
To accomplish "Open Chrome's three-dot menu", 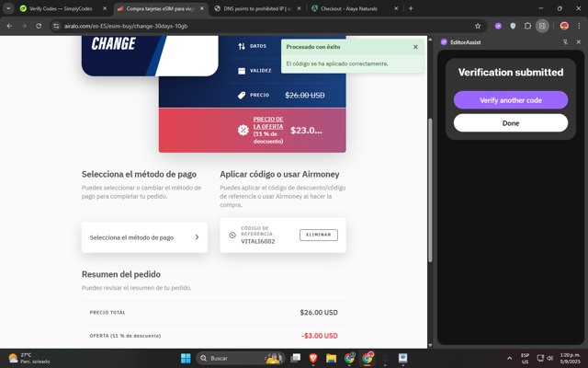I will (579, 26).
